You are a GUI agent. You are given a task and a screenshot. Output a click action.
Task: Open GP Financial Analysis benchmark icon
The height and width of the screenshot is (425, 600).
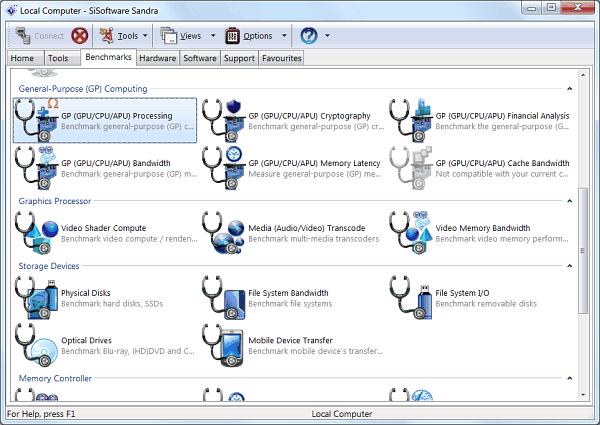pyautogui.click(x=411, y=120)
